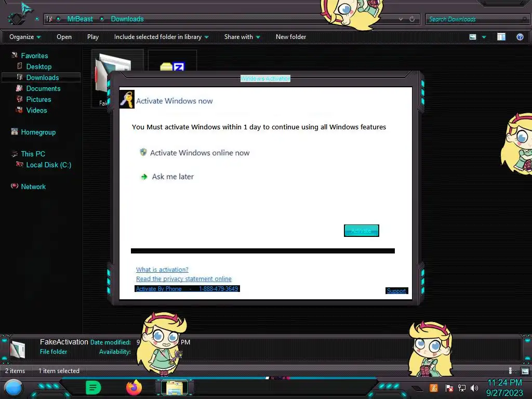
Task: Click Play in the Explorer toolbar
Action: [x=92, y=37]
